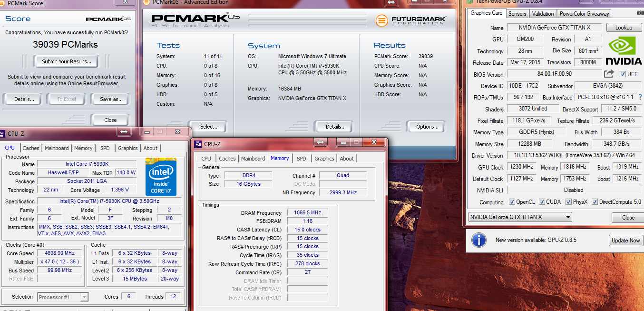This screenshot has height=311, width=644.
Task: Click CPU-Z chip icon in memory timings window title
Action: (197, 144)
